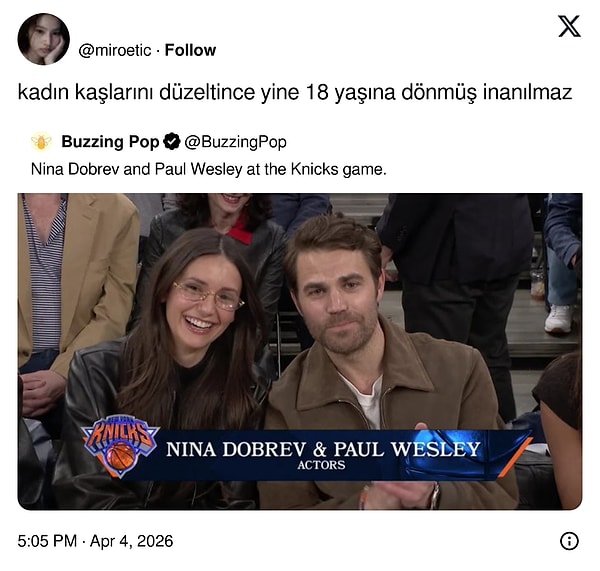The width and height of the screenshot is (600, 571).
Task: Click the Knicks logo in the photo
Action: pos(120,445)
